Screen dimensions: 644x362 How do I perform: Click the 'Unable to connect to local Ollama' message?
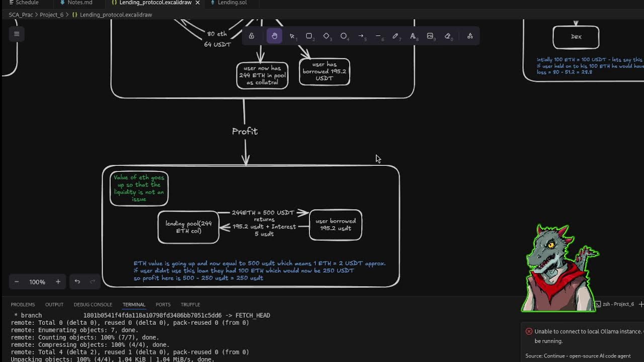pyautogui.click(x=589, y=336)
